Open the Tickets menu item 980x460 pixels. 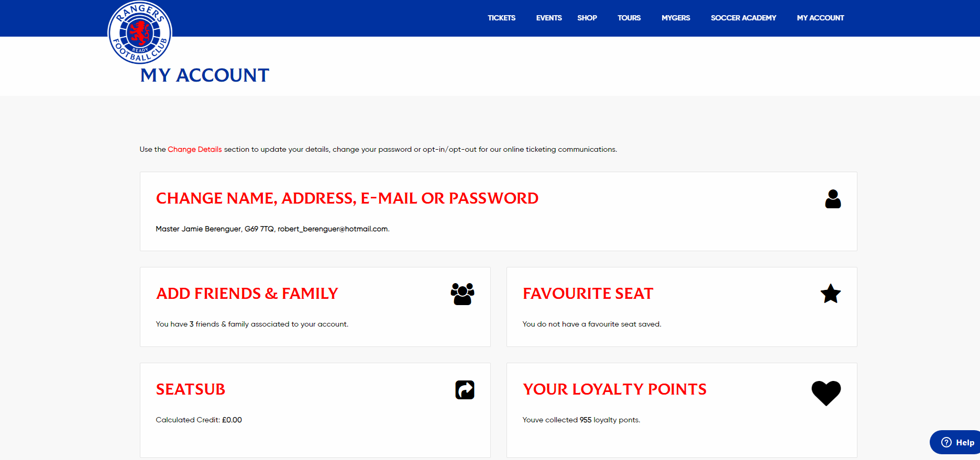(x=501, y=18)
